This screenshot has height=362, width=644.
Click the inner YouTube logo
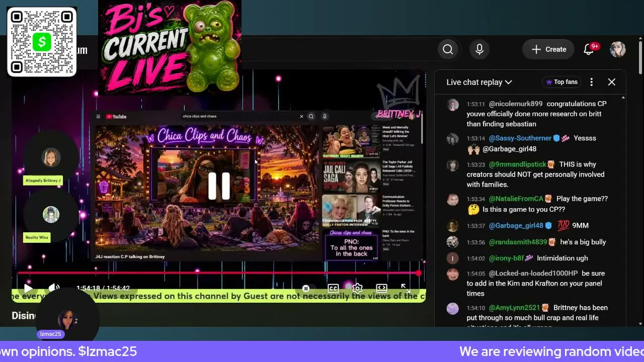tap(116, 117)
